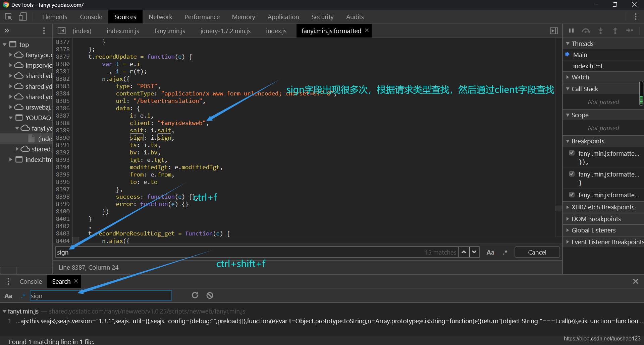The width and height of the screenshot is (644, 345).
Task: Open the Audits panel tab
Action: click(x=355, y=17)
